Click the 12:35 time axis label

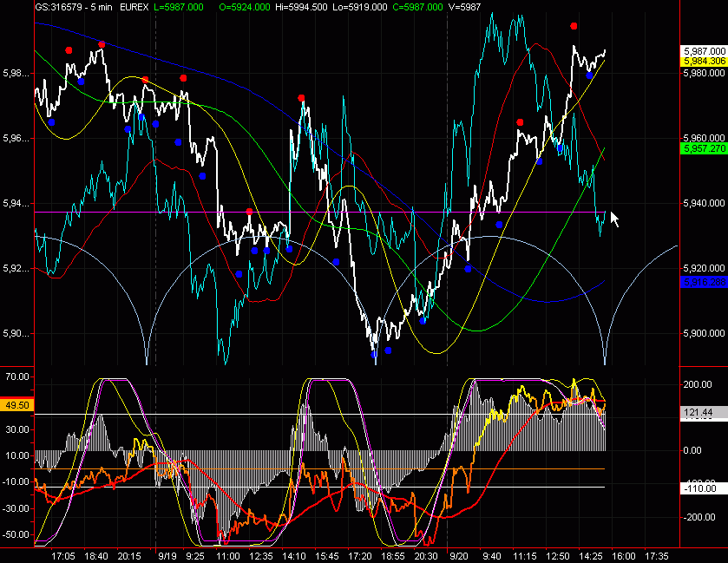pos(261,556)
